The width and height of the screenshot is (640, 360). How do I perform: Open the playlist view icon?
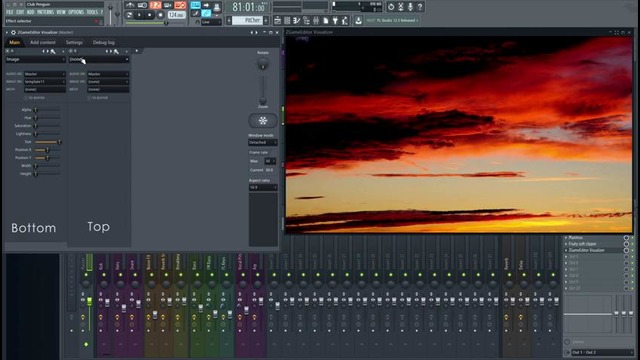tap(278, 20)
